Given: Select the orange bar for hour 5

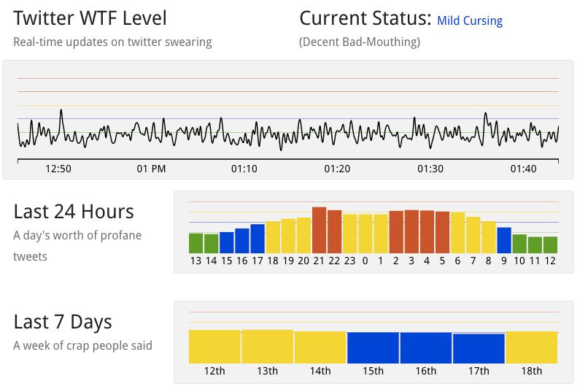Looking at the screenshot, I should [442, 232].
